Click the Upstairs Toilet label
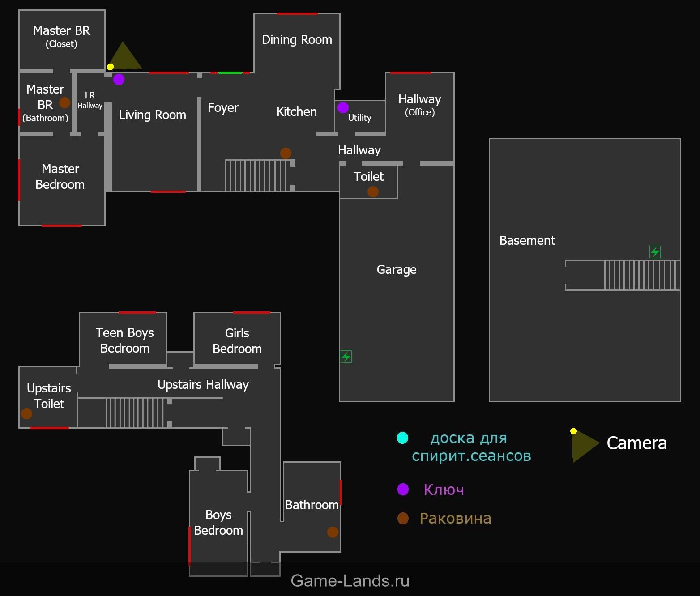The width and height of the screenshot is (700, 596). 49,396
